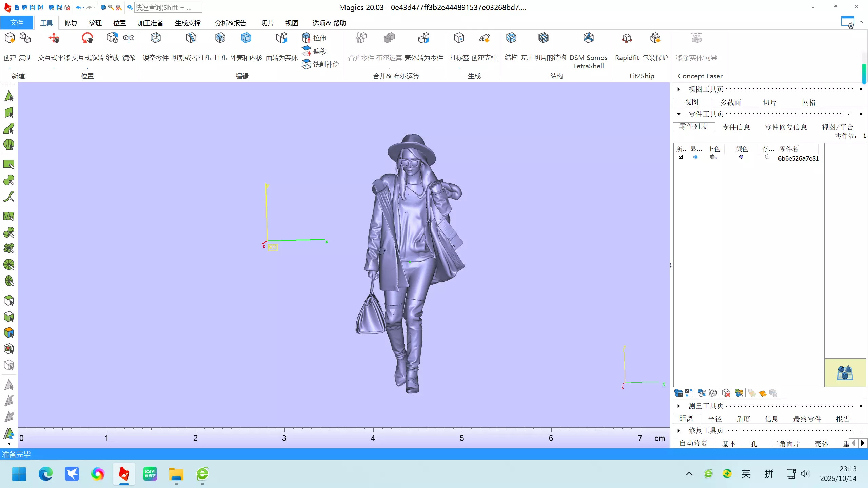Click the 外壳和内核 shell and core icon
Image resolution: width=868 pixels, height=488 pixels.
[x=246, y=38]
